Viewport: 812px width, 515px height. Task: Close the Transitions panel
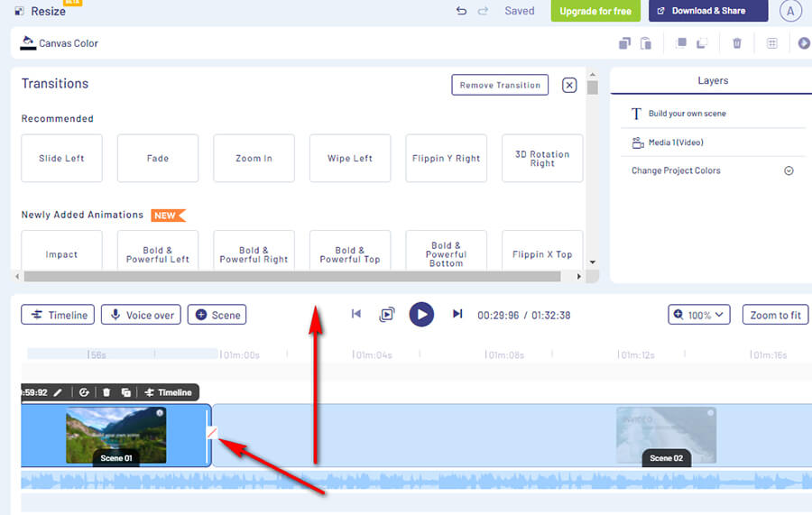[x=569, y=85]
